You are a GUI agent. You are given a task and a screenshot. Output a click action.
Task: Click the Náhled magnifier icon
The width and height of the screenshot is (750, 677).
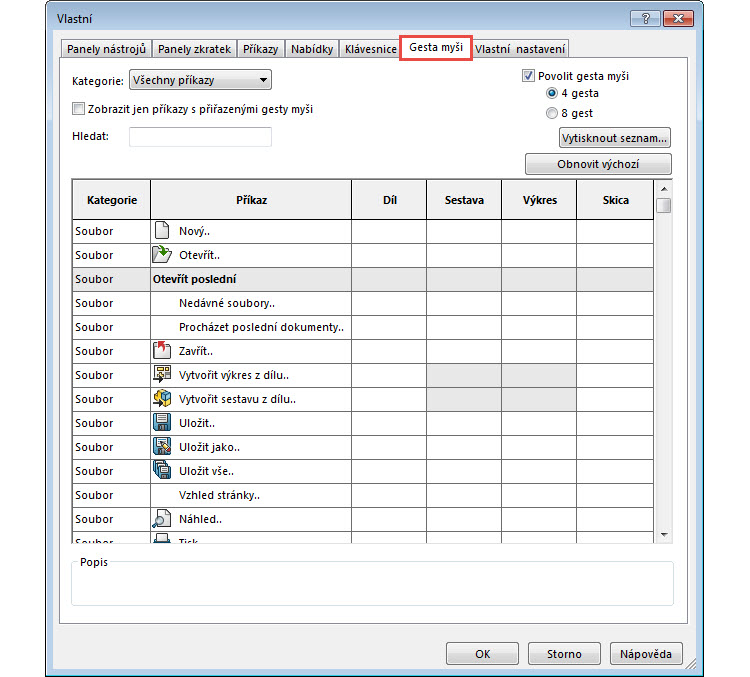162,519
